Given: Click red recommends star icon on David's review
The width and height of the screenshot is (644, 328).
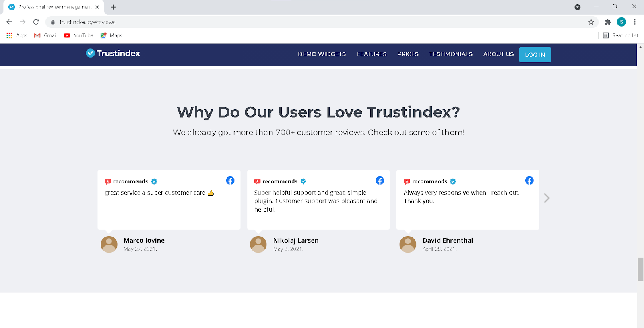Looking at the screenshot, I should click(x=407, y=182).
